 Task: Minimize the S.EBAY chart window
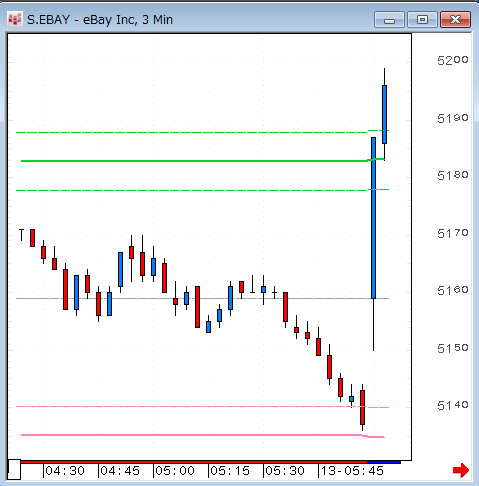click(389, 20)
